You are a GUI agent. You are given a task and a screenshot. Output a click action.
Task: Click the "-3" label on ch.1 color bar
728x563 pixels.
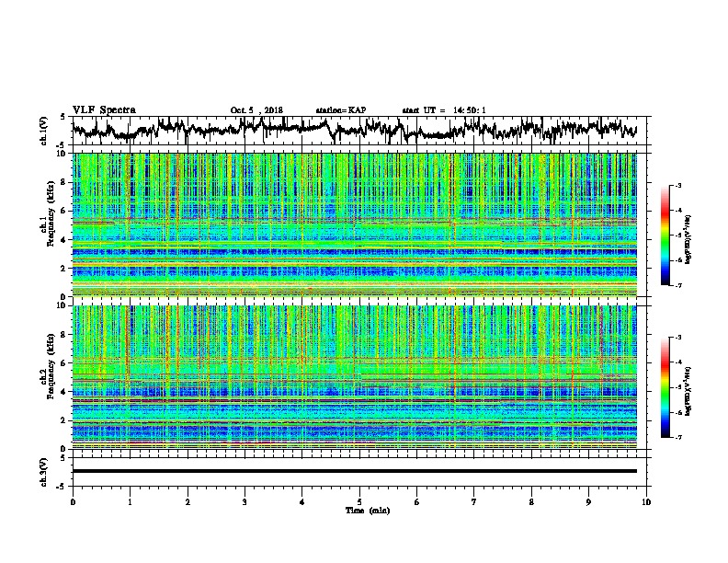click(x=677, y=185)
